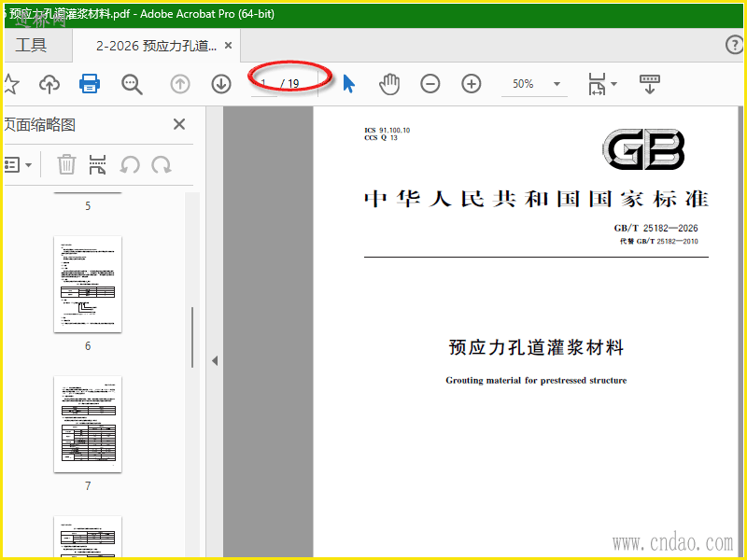Click the scrolling mode download-style icon

649,84
